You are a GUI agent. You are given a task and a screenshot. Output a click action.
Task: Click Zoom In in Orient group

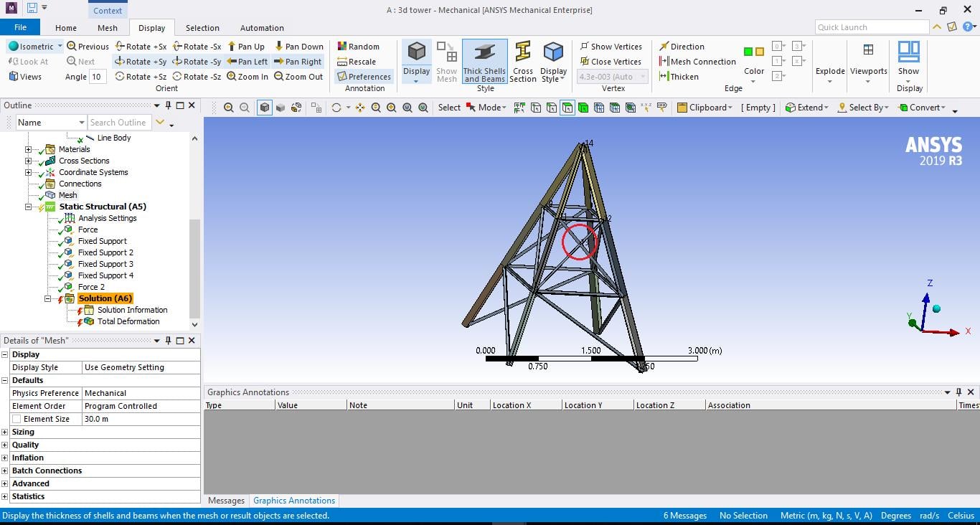coord(247,77)
